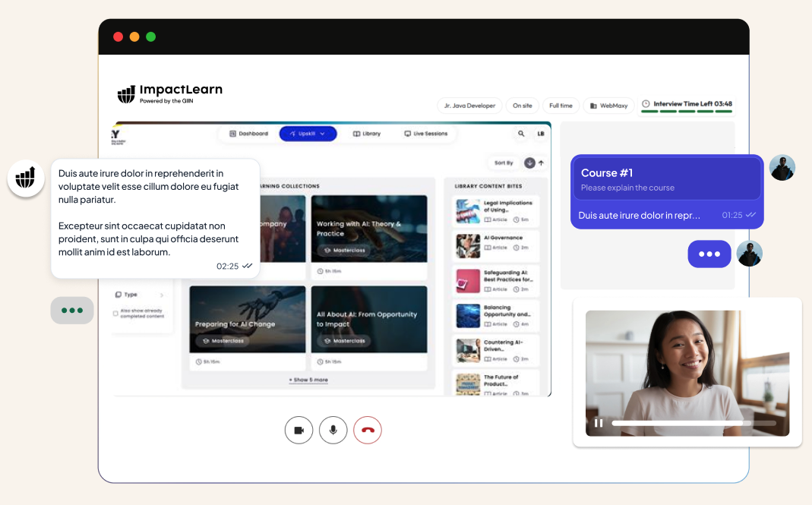Click the descending sort arrow button

[529, 163]
